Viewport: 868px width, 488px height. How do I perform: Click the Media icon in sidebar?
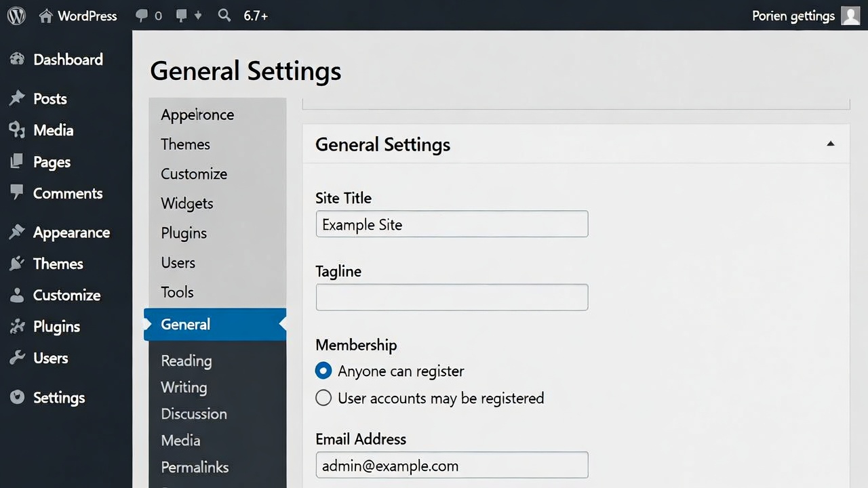tap(17, 130)
